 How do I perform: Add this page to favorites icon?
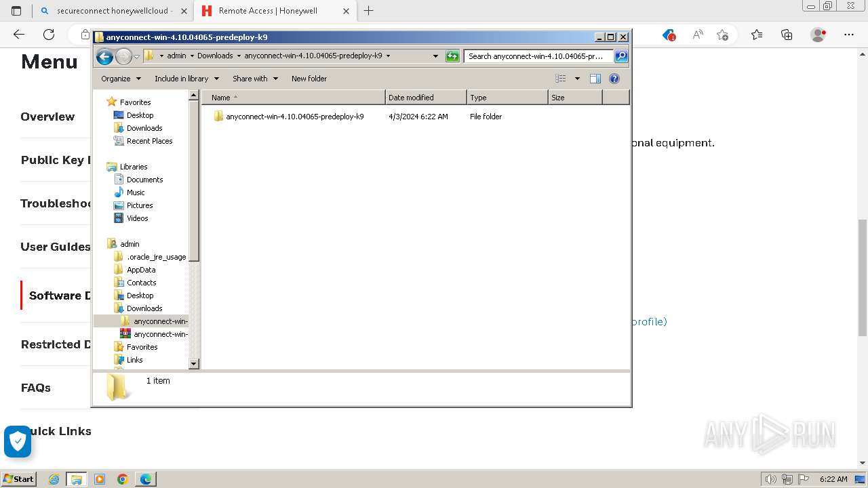coord(722,35)
